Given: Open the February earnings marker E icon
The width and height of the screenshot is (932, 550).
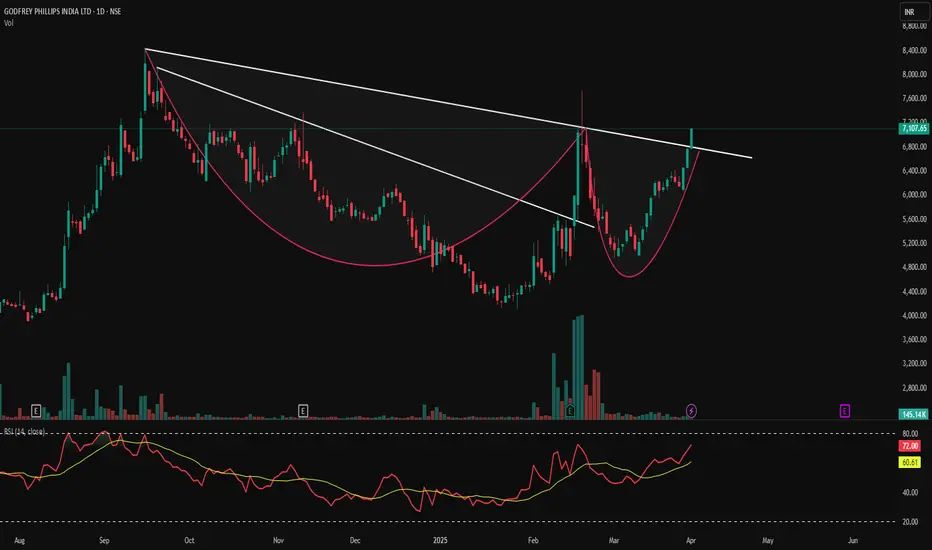Looking at the screenshot, I should [x=571, y=410].
